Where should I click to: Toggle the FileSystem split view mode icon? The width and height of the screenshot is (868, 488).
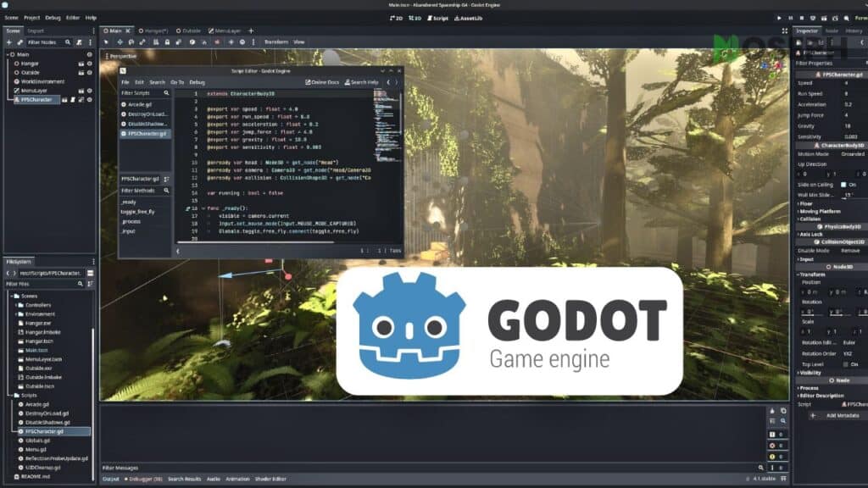click(90, 274)
